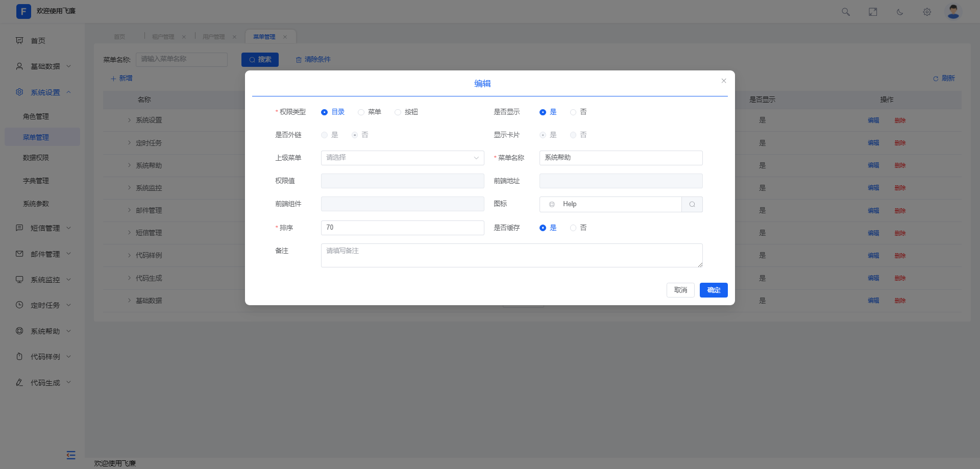The width and height of the screenshot is (980, 469).
Task: Expand 基础数据 in the sidebar
Action: [x=45, y=66]
